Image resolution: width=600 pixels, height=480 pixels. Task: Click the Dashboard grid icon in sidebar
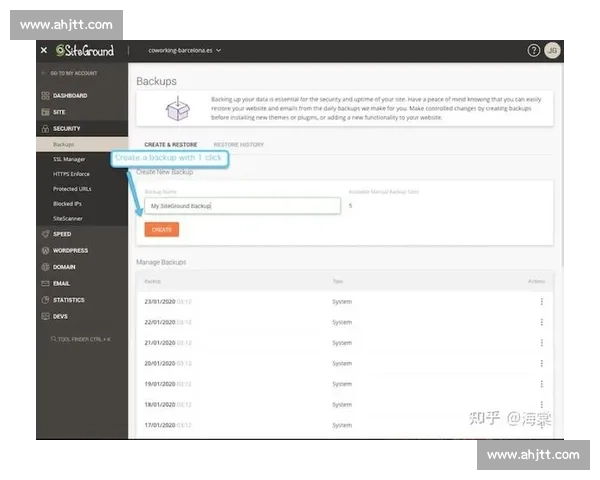(x=45, y=95)
